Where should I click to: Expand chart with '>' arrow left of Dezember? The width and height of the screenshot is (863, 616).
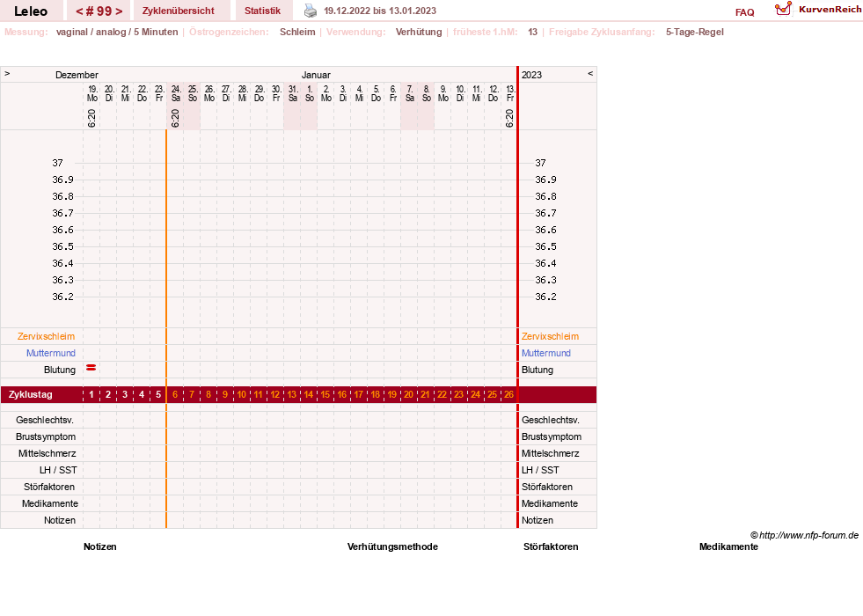pos(7,73)
